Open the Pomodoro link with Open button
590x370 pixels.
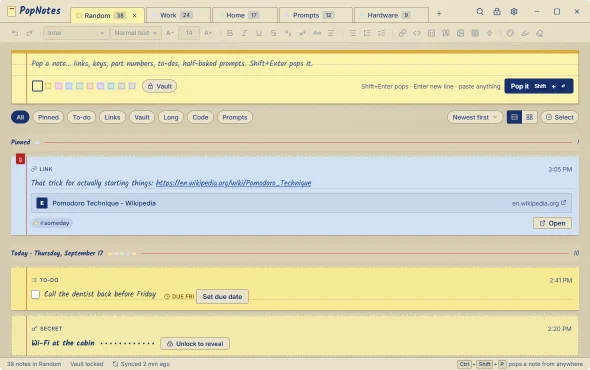coord(552,223)
